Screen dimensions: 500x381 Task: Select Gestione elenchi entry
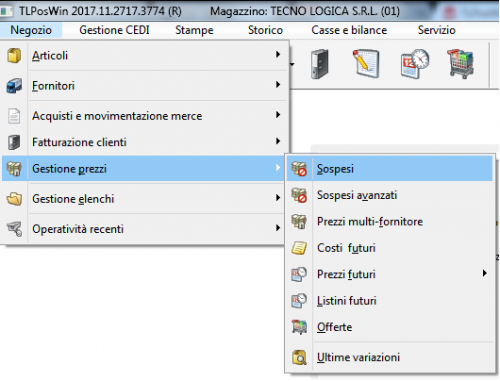144,199
